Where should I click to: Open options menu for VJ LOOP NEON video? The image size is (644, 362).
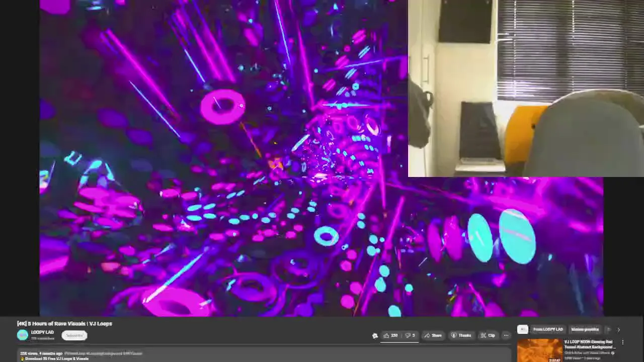point(622,342)
